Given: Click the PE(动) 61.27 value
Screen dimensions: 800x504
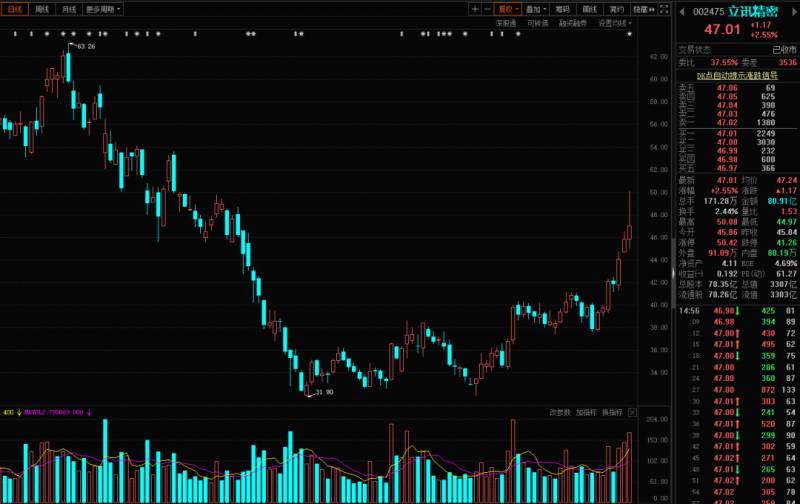Looking at the screenshot, I should 786,274.
